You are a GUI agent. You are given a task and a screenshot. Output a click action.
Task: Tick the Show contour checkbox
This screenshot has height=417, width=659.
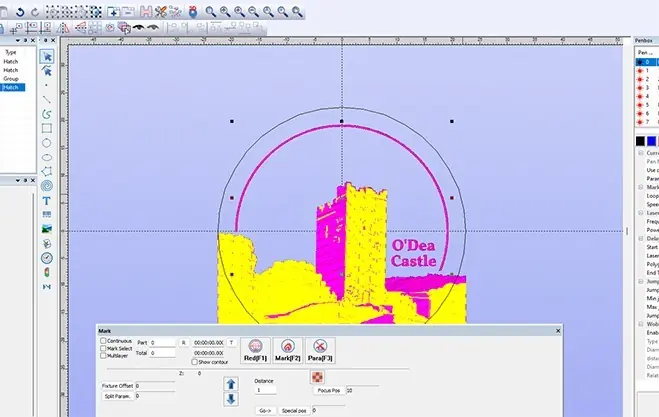(195, 362)
